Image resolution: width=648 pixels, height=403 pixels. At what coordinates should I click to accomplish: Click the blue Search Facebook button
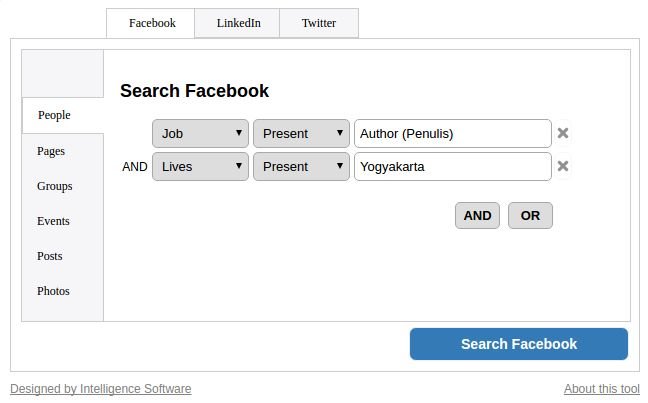(x=519, y=344)
